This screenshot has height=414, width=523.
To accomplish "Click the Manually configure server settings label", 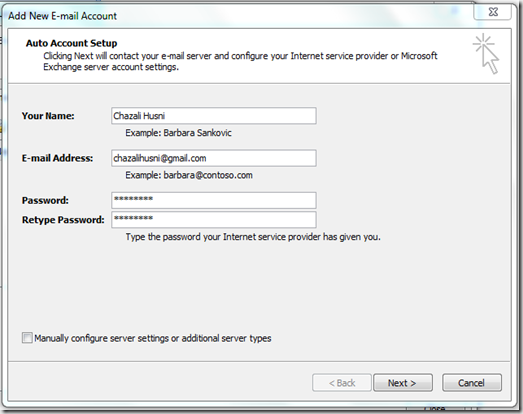I will click(153, 338).
